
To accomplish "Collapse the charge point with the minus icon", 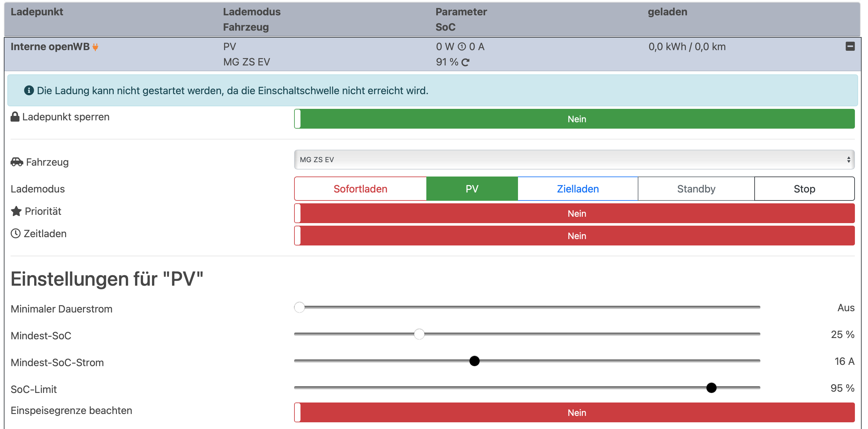I will click(850, 47).
